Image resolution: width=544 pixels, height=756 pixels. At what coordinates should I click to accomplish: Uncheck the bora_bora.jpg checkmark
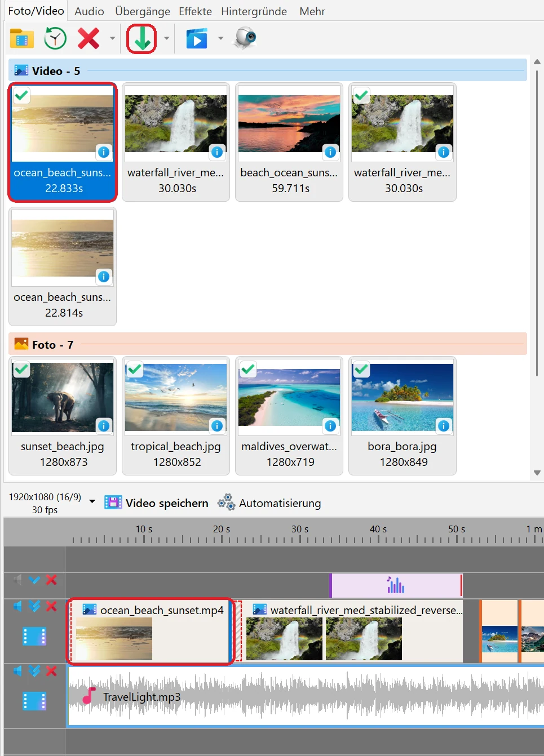(361, 369)
